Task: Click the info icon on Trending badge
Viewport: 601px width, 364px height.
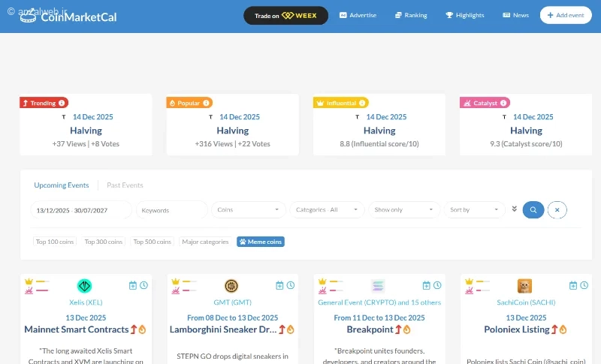Action: click(62, 103)
